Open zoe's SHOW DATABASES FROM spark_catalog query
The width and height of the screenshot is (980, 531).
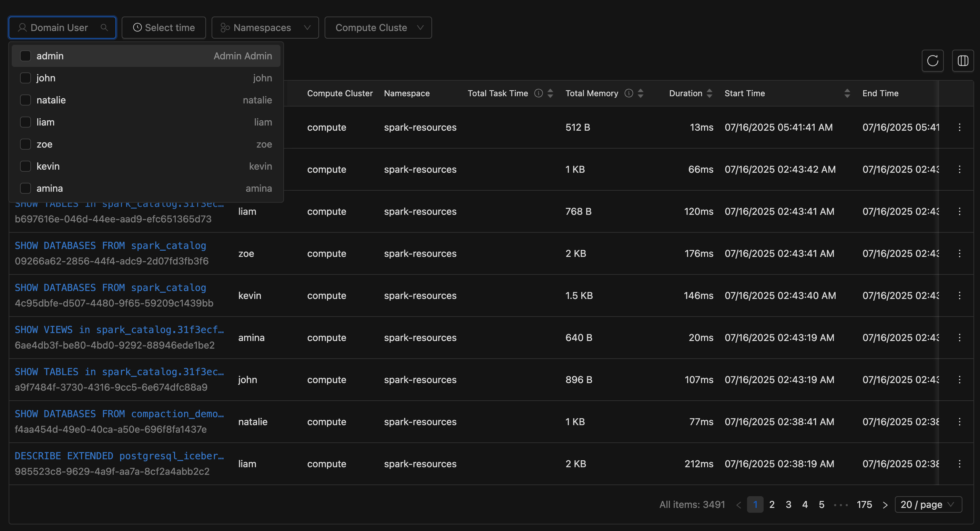point(110,246)
